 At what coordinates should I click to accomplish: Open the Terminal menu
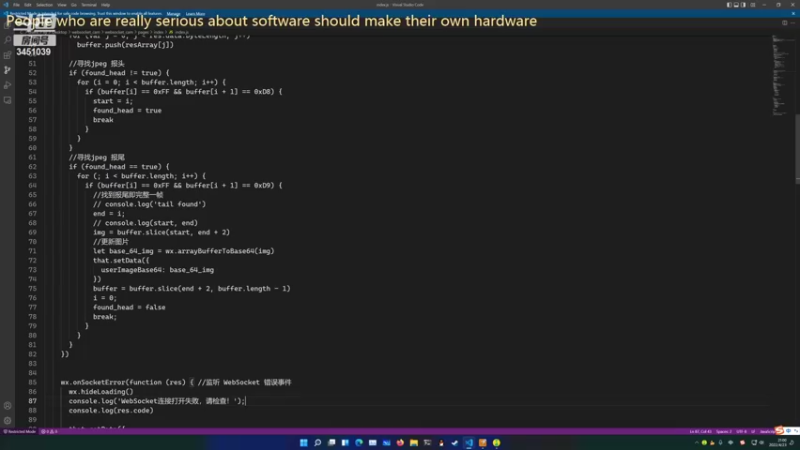(x=89, y=5)
